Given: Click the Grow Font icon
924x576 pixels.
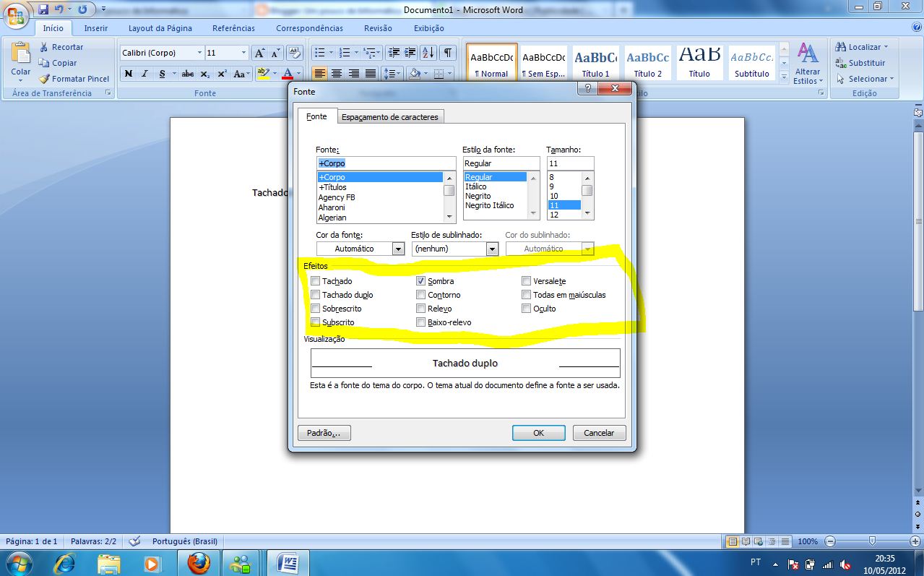Looking at the screenshot, I should (259, 53).
